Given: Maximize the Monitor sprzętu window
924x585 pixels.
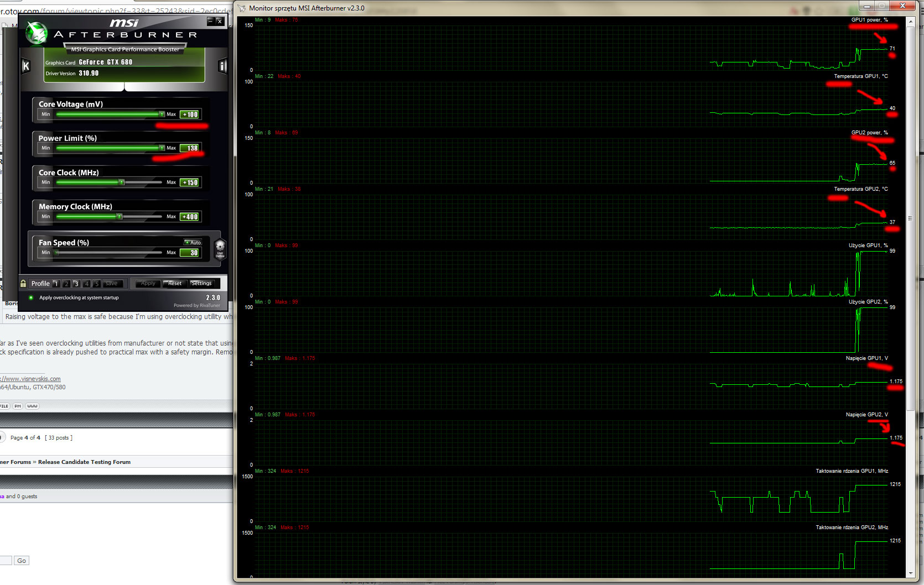Looking at the screenshot, I should tap(881, 6).
